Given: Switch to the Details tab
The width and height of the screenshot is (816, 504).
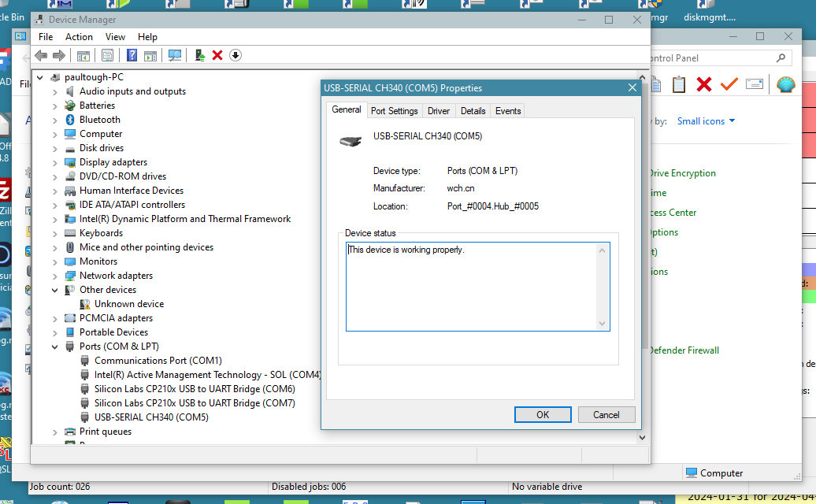Looking at the screenshot, I should [473, 111].
